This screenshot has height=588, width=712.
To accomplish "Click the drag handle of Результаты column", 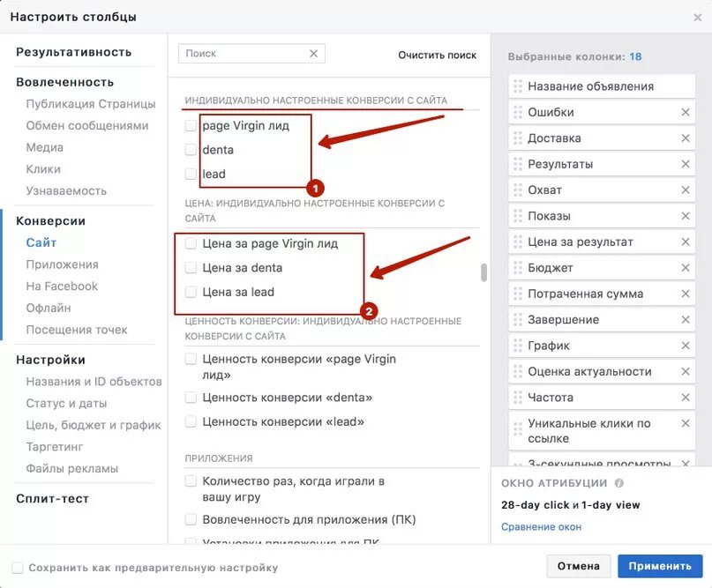I will click(x=518, y=164).
